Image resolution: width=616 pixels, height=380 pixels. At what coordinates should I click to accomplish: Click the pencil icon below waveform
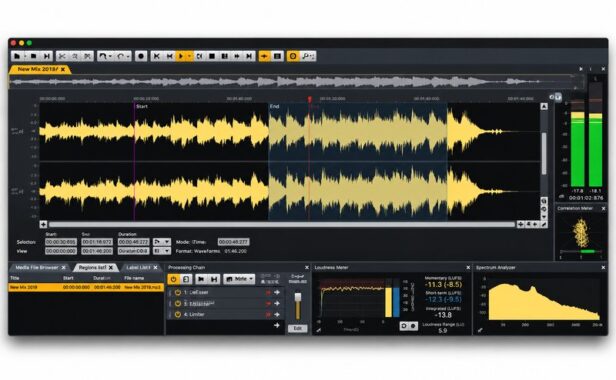pyautogui.click(x=544, y=224)
